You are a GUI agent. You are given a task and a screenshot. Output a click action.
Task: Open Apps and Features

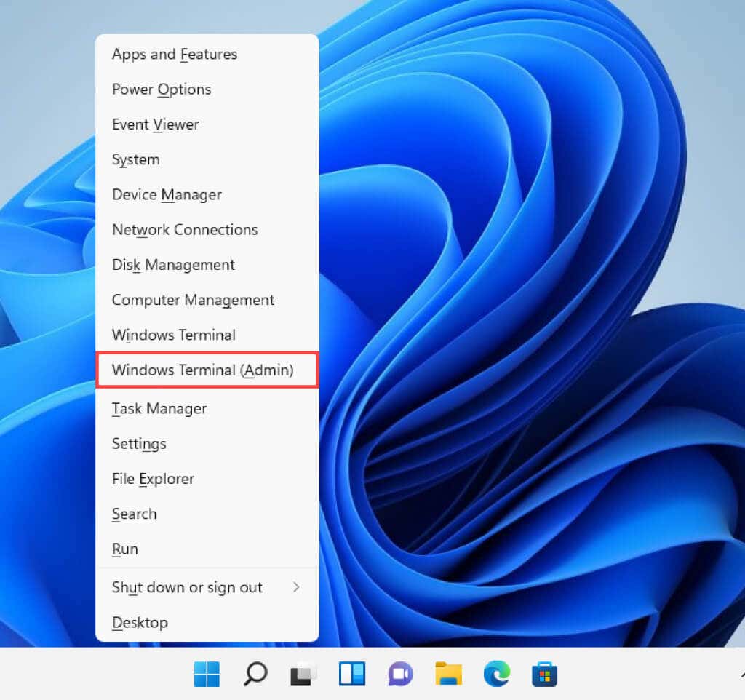pyautogui.click(x=175, y=55)
